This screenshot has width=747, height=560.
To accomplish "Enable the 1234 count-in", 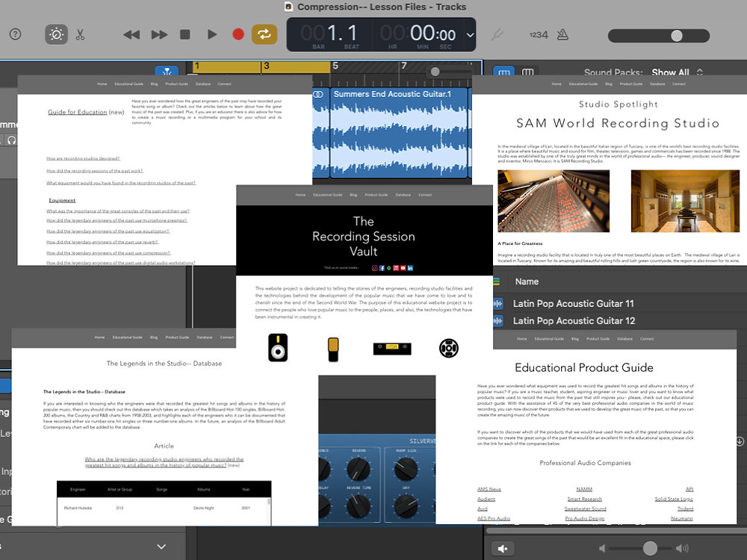I will pos(539,34).
